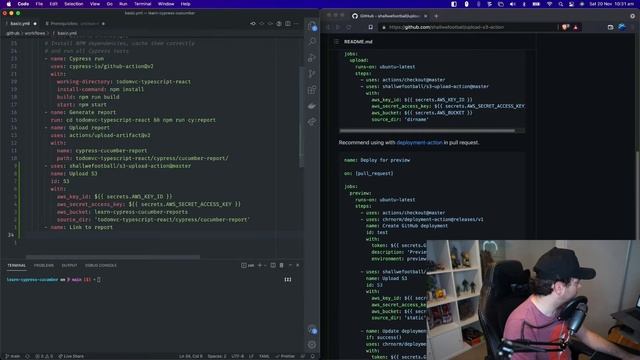Switch to the basic.yml editor tab
Screen dimensions: 640x360
pos(20,24)
